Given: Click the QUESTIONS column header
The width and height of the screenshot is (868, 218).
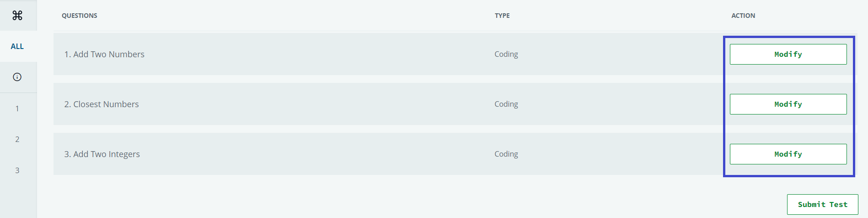Looking at the screenshot, I should (x=80, y=16).
